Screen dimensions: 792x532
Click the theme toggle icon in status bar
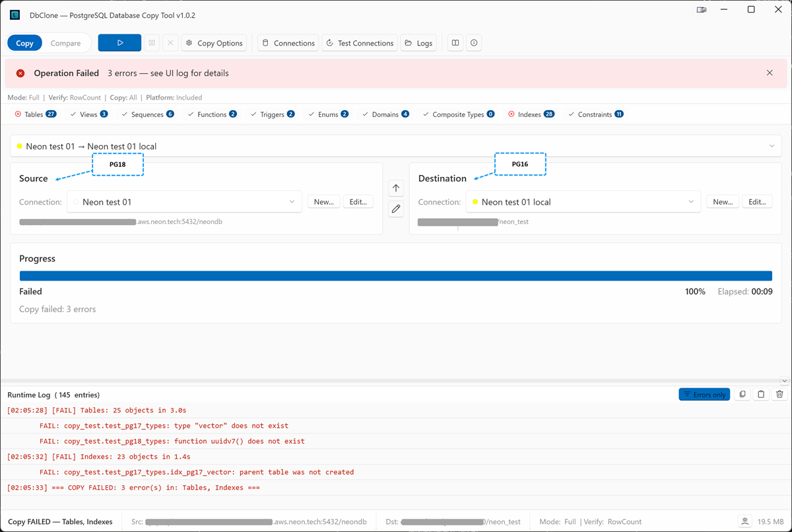(x=745, y=521)
